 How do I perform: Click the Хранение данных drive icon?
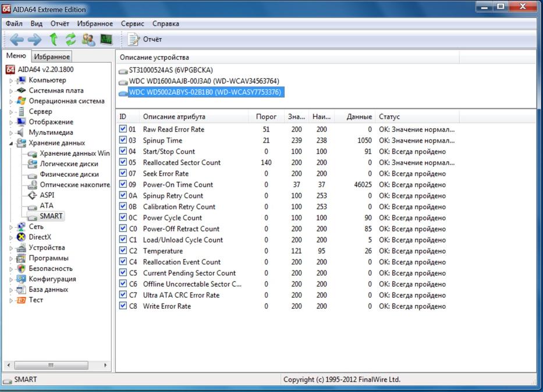(x=22, y=143)
